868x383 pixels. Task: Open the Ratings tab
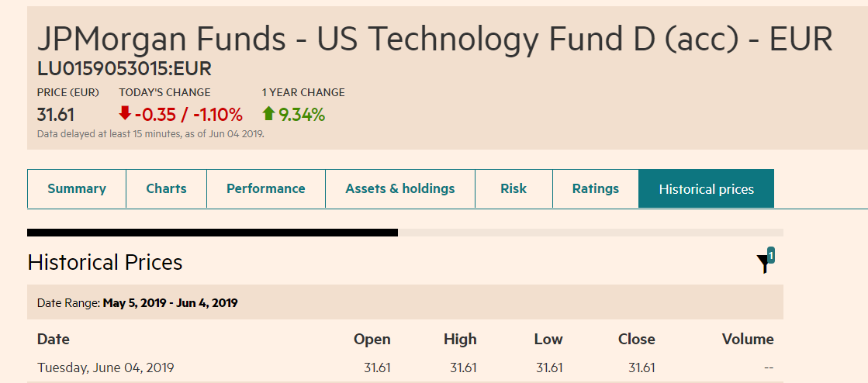click(x=596, y=188)
